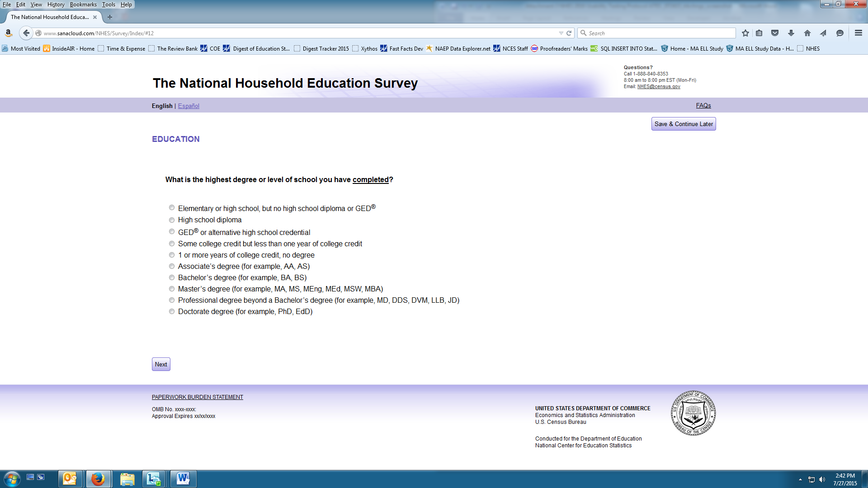Open the Bookmarks menu
The image size is (868, 488).
click(x=83, y=5)
